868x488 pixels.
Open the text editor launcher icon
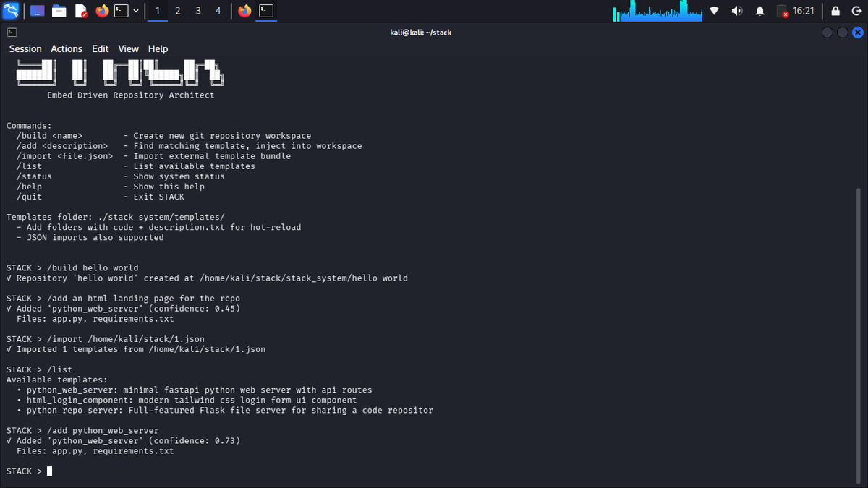click(80, 11)
